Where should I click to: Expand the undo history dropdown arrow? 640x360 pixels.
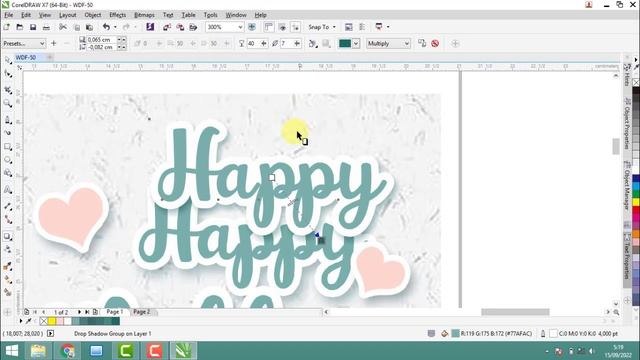(x=115, y=27)
